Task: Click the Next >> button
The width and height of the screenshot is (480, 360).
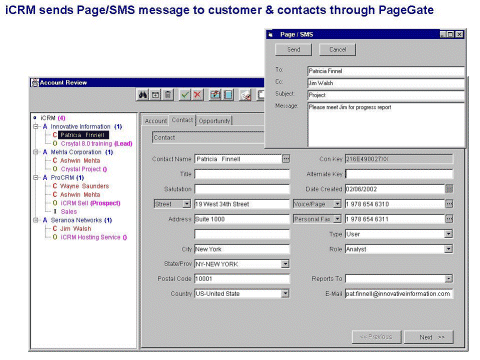Action: pyautogui.click(x=429, y=337)
